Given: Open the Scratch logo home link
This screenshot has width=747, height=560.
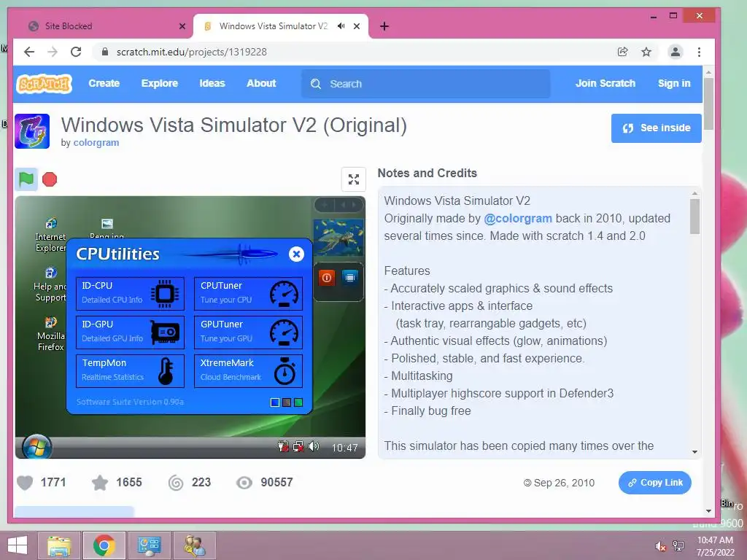Looking at the screenshot, I should [44, 84].
